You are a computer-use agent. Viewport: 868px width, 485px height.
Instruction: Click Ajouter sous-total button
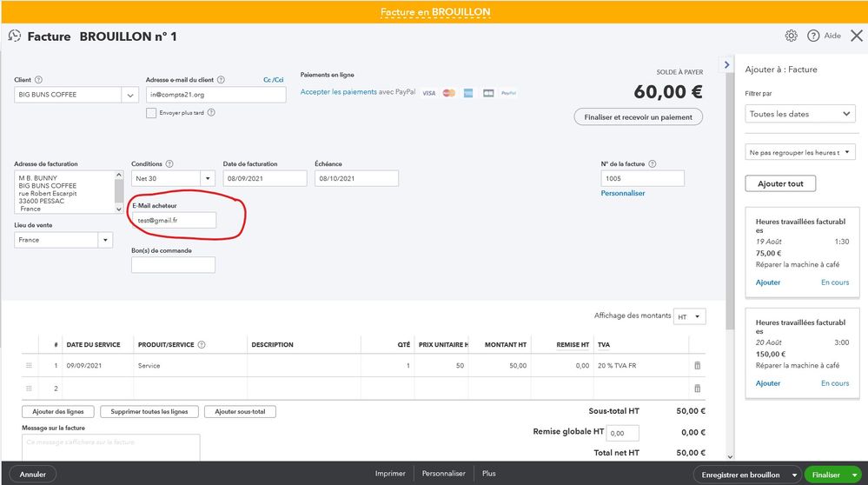pyautogui.click(x=240, y=411)
